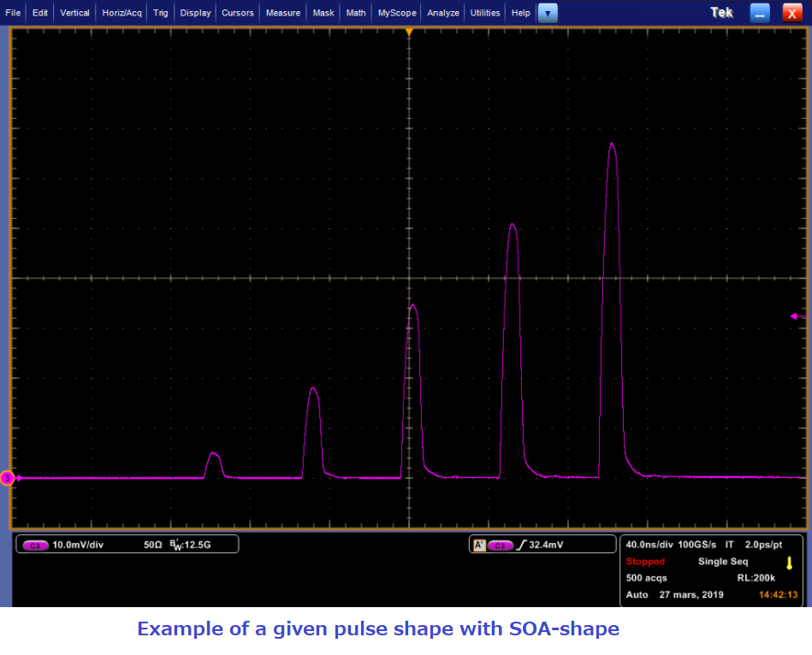This screenshot has width=812, height=655.
Task: Select the channel 3 ground reference marker
Action: coord(7,478)
